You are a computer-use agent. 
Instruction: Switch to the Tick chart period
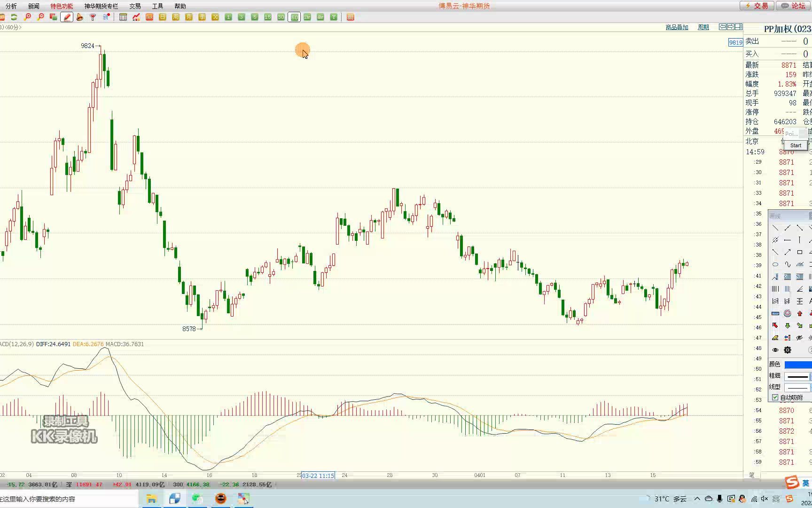point(149,17)
